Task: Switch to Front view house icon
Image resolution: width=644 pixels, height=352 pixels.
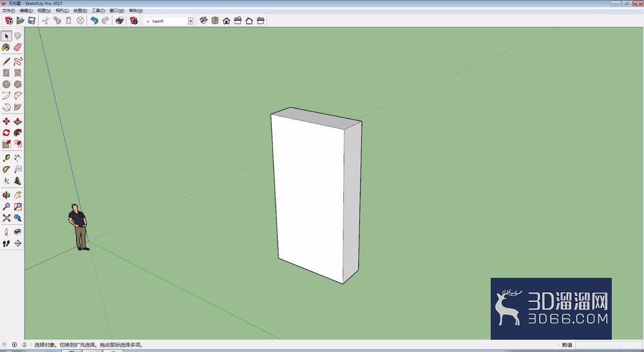Action: click(226, 21)
